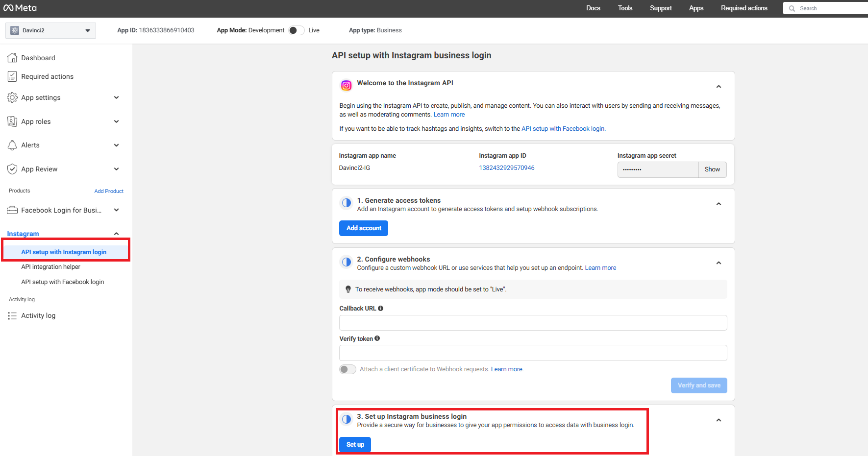
Task: Collapse Generate access tokens card
Action: pos(719,204)
